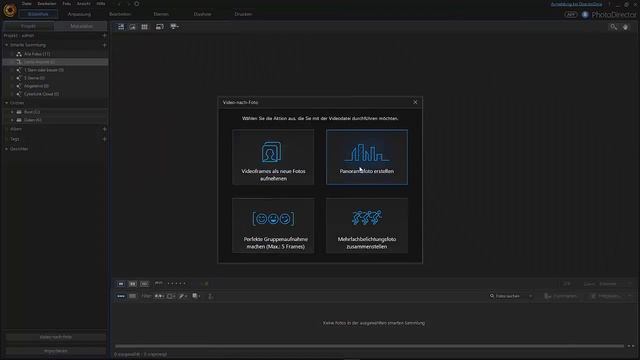Open the Ebenen module tab
The image size is (640, 360).
[x=161, y=14]
